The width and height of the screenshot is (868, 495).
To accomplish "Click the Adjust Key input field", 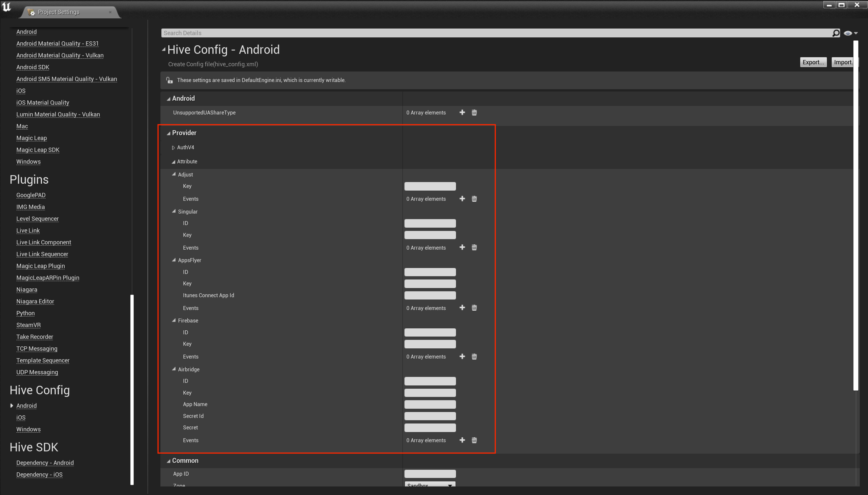I will 430,186.
